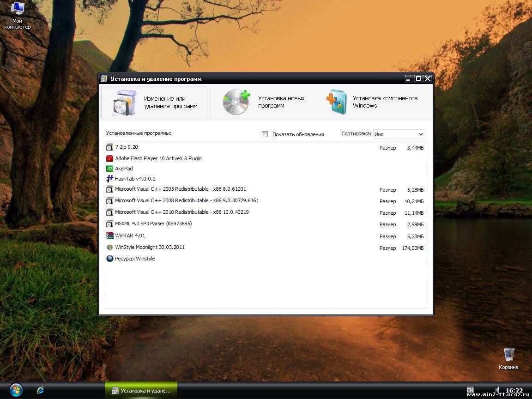Select the HashTab v4.0.0.2 entry
This screenshot has width=532, height=399.
tap(266, 179)
